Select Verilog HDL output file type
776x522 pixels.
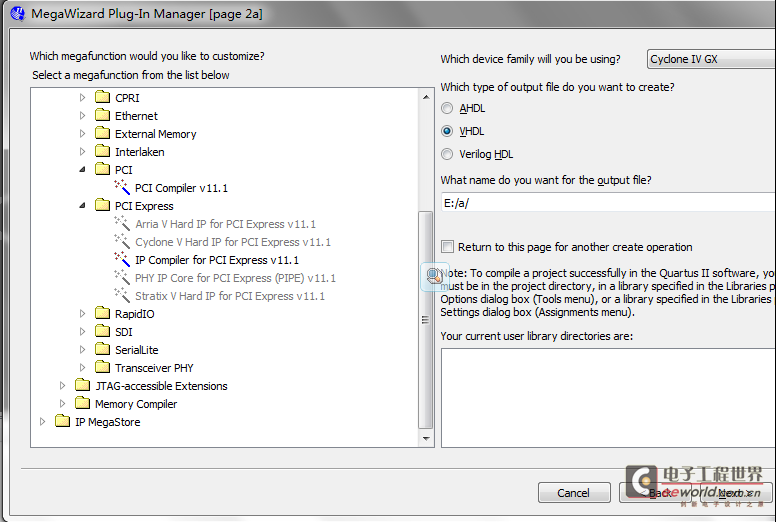[x=447, y=154]
